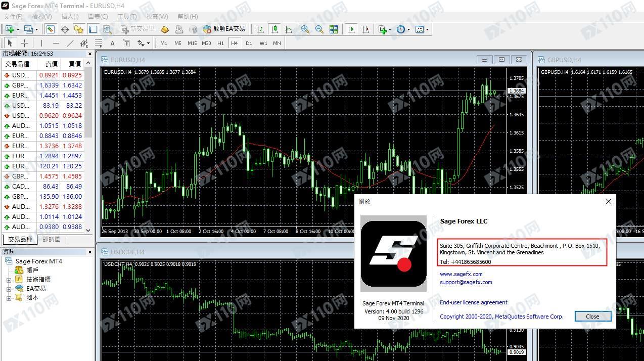Open the MetaEditor yellow book icon
Viewport: 644px width, 361px height.
coord(164,29)
